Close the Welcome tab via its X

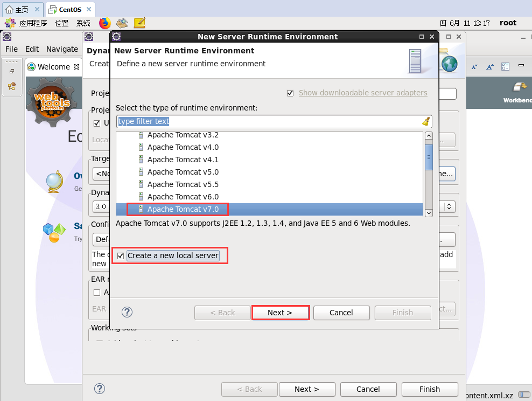[76, 66]
